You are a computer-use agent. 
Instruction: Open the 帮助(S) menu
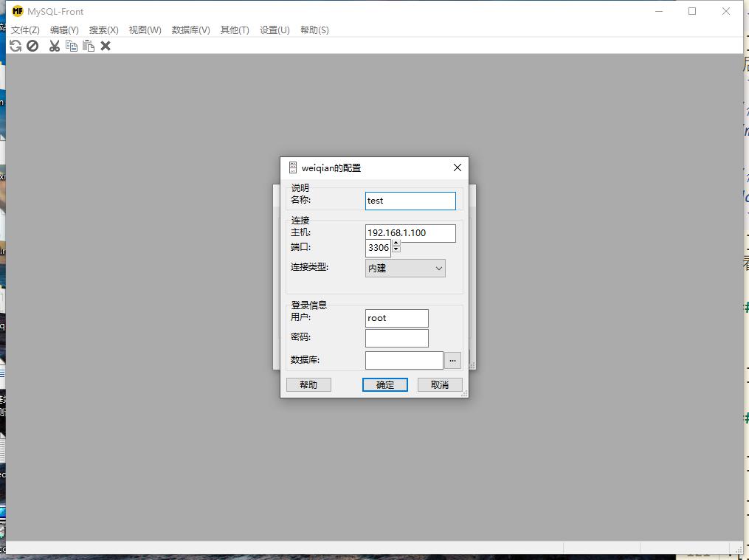314,30
